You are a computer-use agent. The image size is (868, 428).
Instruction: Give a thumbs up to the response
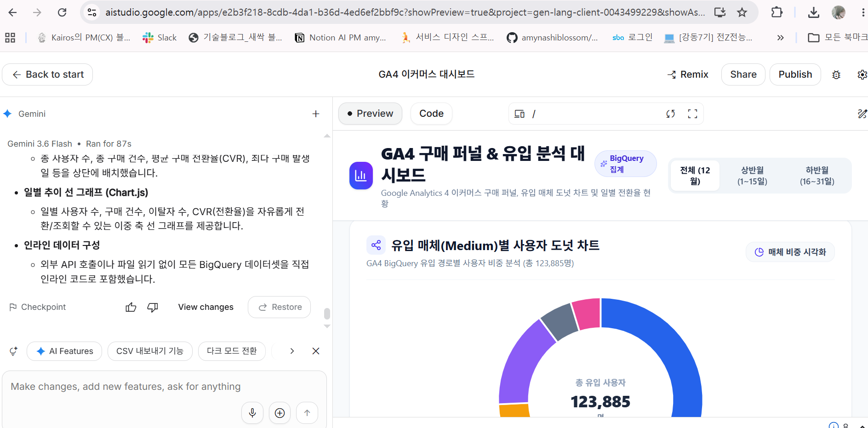pos(131,307)
